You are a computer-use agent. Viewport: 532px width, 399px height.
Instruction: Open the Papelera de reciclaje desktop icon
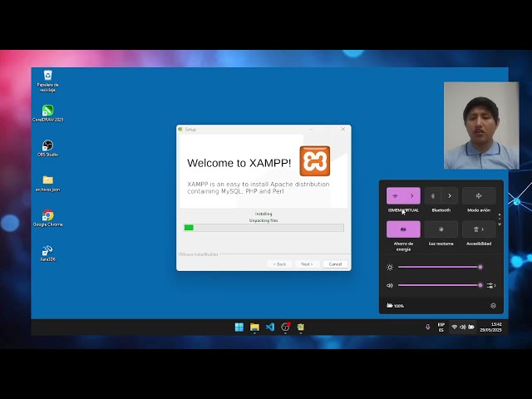point(48,81)
